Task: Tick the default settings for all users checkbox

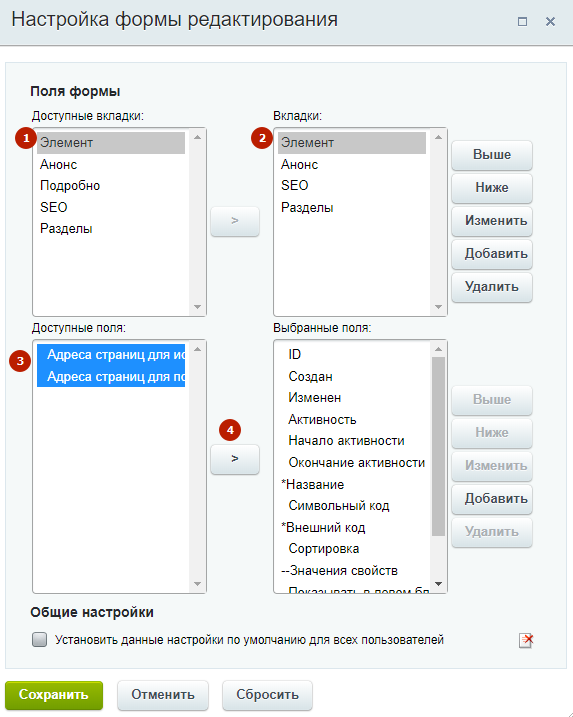Action: tap(39, 639)
